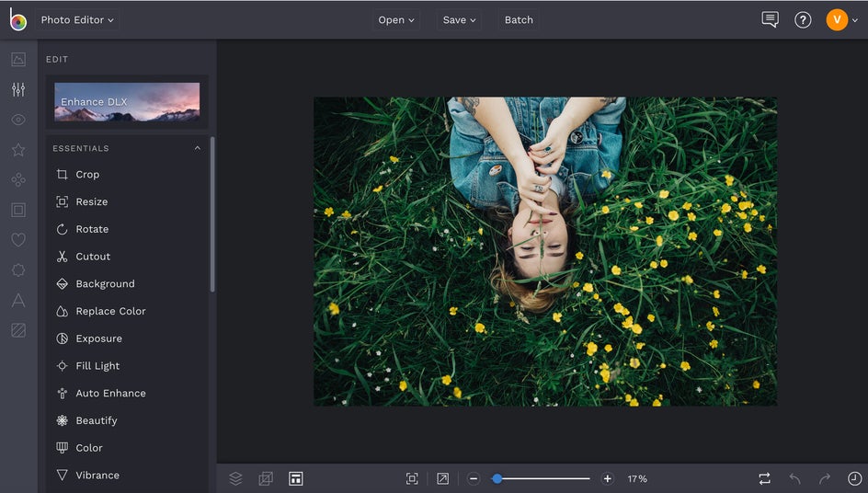Open the Text tool in sidebar
The image size is (868, 493).
[x=18, y=300]
